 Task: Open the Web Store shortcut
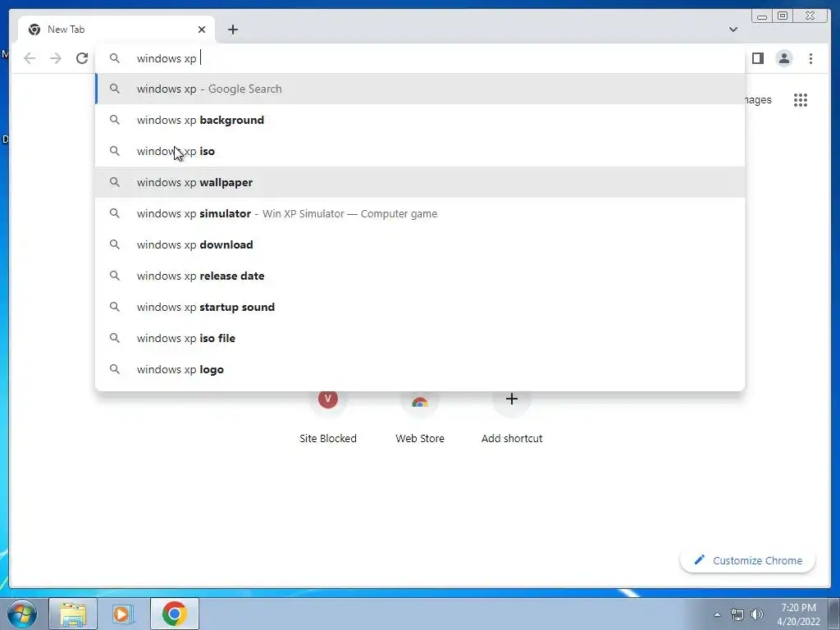point(420,418)
